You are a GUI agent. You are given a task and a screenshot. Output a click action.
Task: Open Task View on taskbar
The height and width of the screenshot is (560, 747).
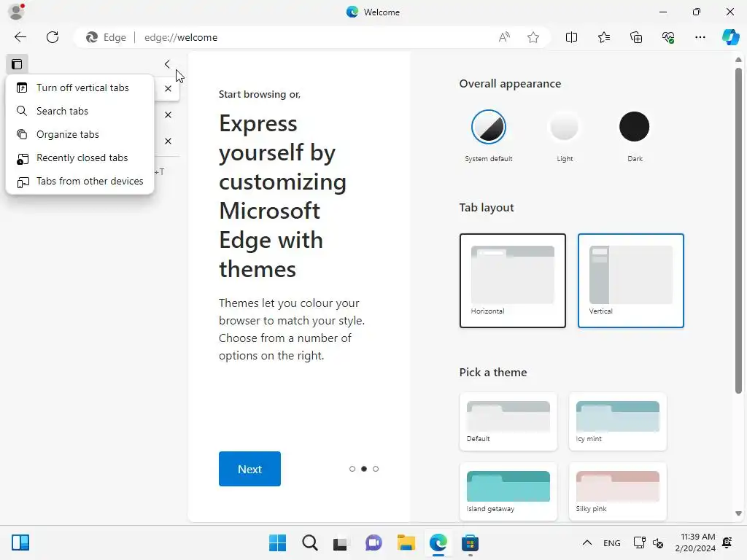[341, 542]
